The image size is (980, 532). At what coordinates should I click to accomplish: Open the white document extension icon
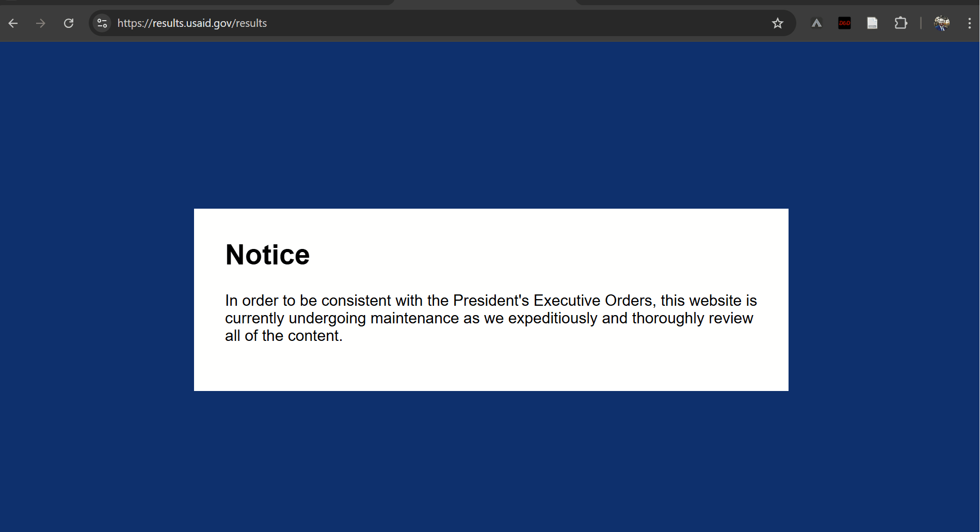tap(872, 23)
